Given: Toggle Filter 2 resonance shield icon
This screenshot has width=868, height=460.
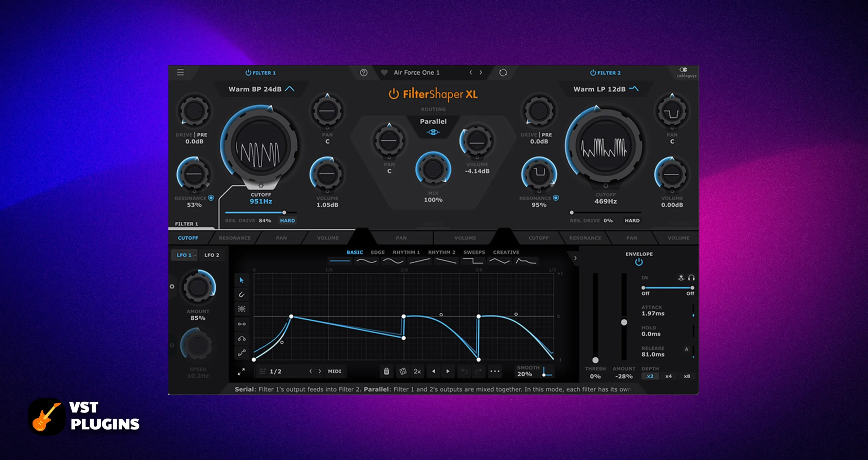Looking at the screenshot, I should (556, 198).
